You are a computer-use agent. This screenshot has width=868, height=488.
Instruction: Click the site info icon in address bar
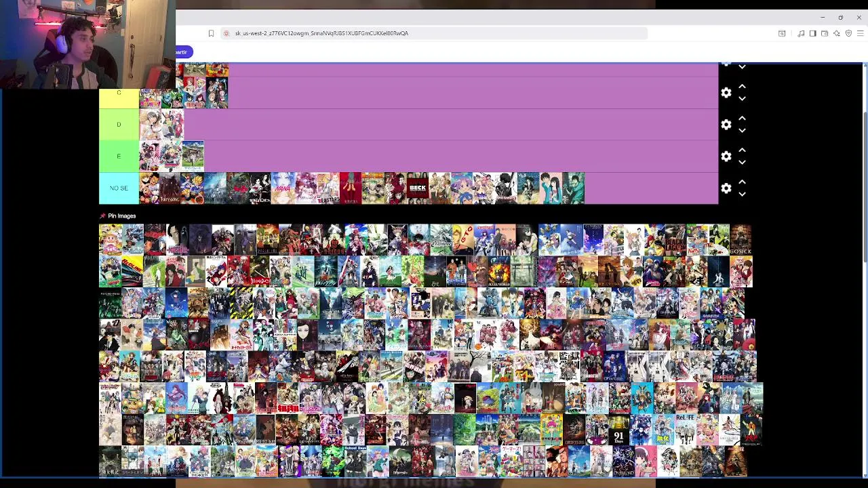(x=226, y=33)
